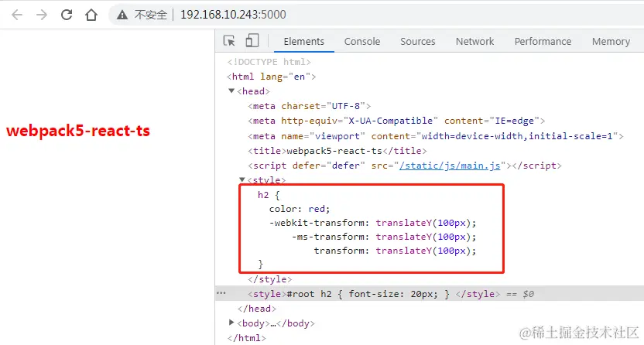Click the 'color: red;' CSS line

pos(300,209)
